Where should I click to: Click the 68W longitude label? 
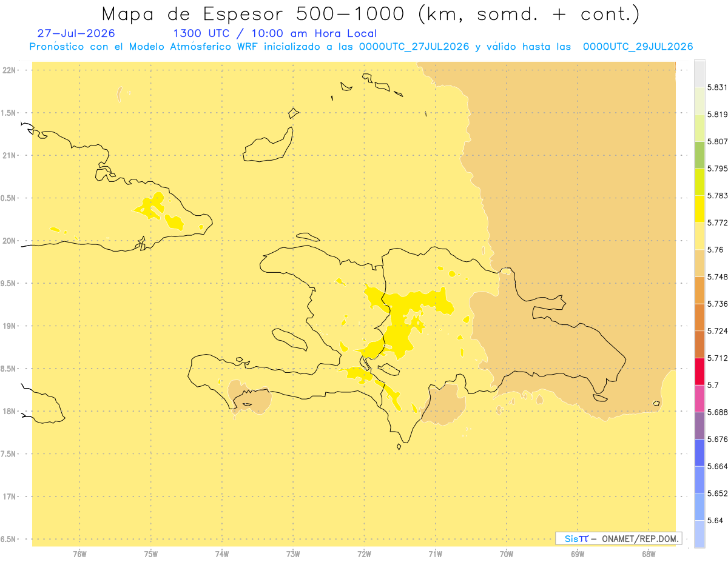click(x=649, y=554)
